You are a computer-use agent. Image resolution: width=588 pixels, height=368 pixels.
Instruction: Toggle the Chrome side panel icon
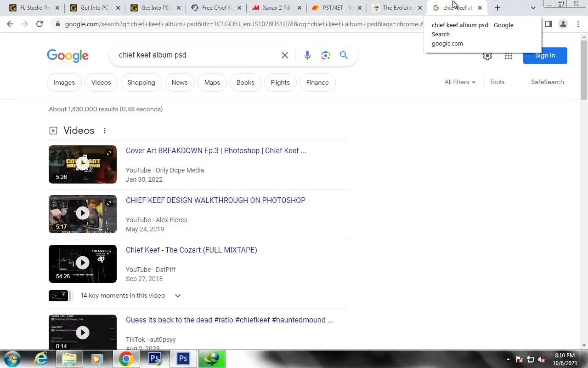[548, 24]
